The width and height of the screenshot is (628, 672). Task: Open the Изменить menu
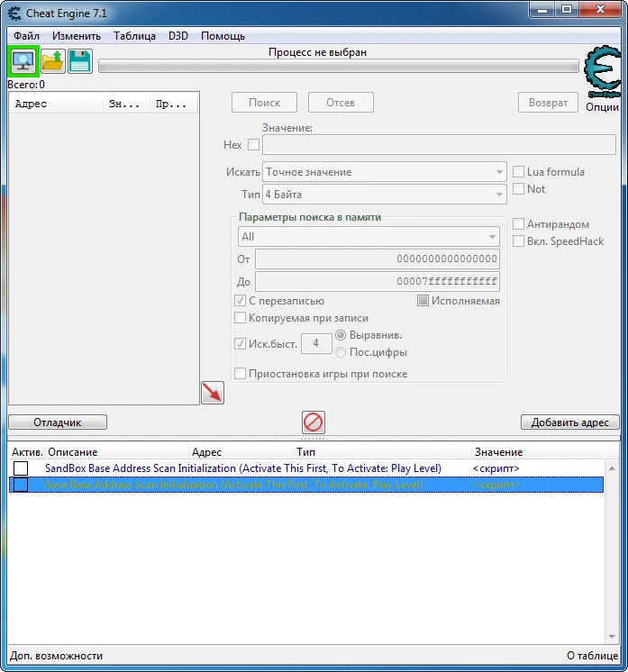click(77, 36)
